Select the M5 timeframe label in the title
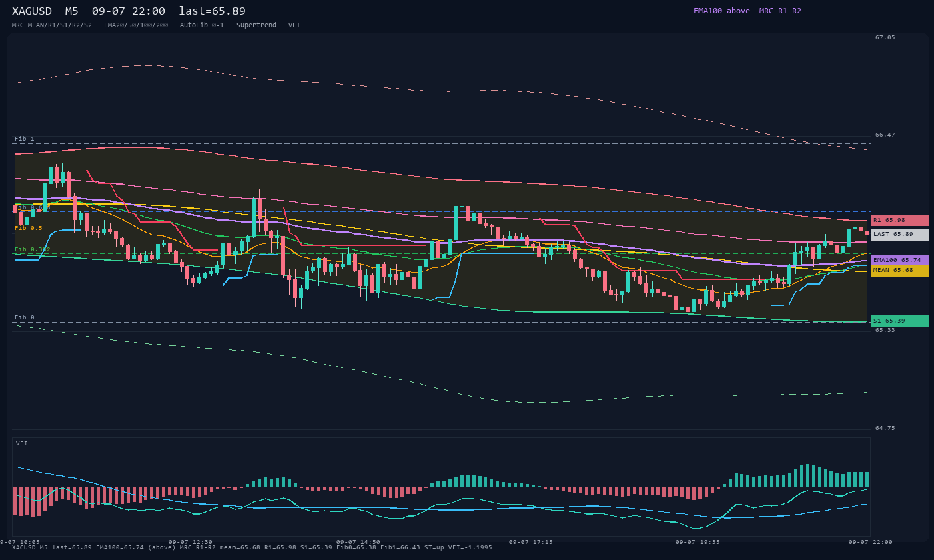Viewport: 934px width, 560px height. click(x=71, y=11)
